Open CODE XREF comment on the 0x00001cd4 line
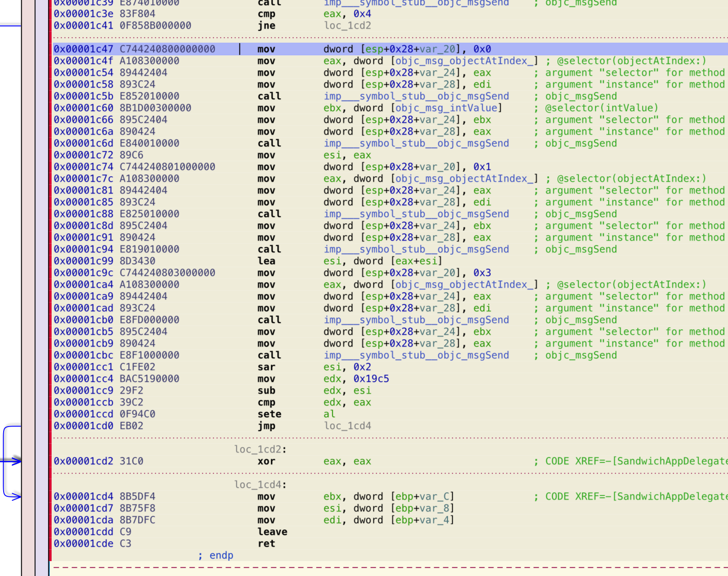 pyautogui.click(x=631, y=496)
